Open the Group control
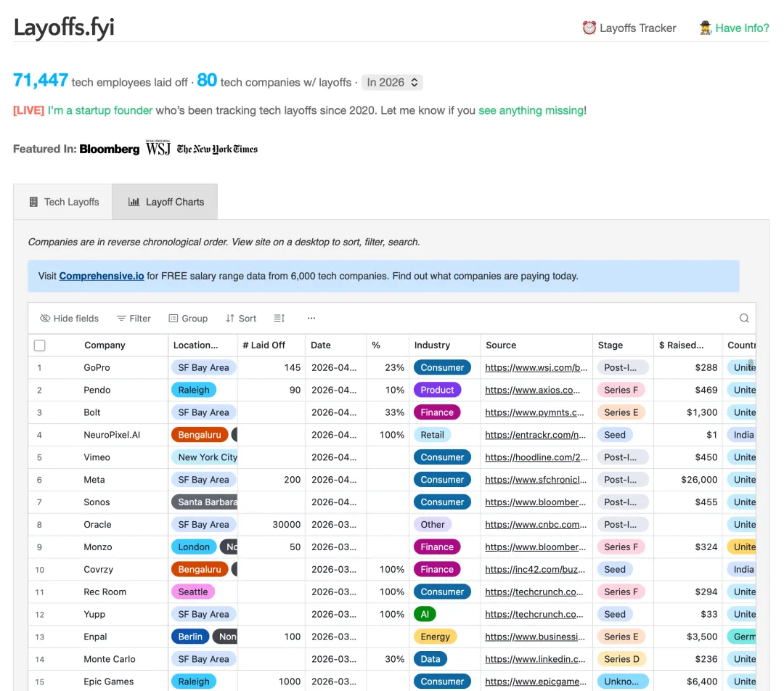The width and height of the screenshot is (784, 691). point(188,319)
